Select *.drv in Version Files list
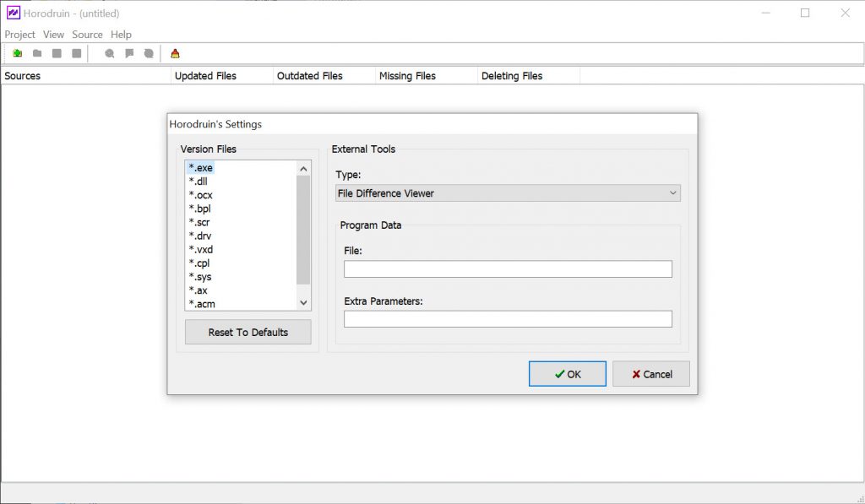This screenshot has height=504, width=865. click(x=199, y=236)
